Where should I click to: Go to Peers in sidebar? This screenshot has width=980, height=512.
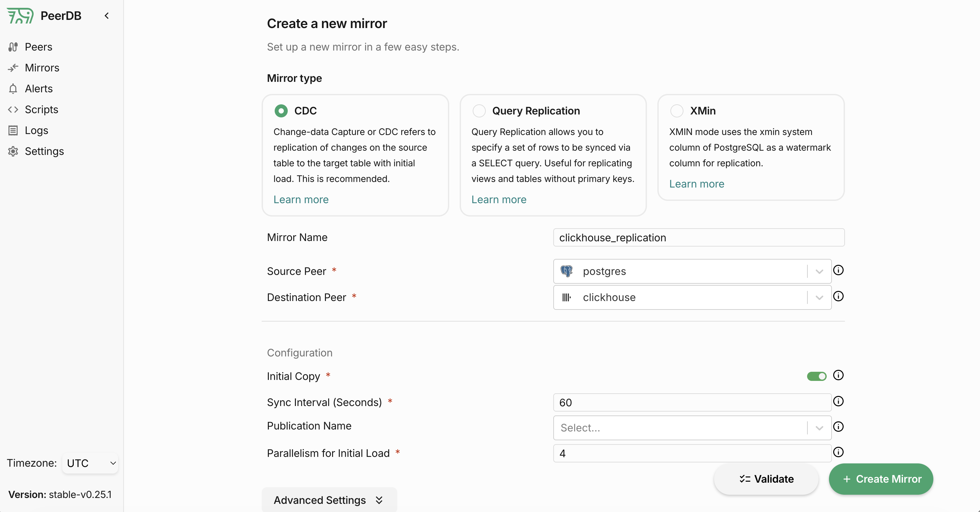pyautogui.click(x=38, y=47)
